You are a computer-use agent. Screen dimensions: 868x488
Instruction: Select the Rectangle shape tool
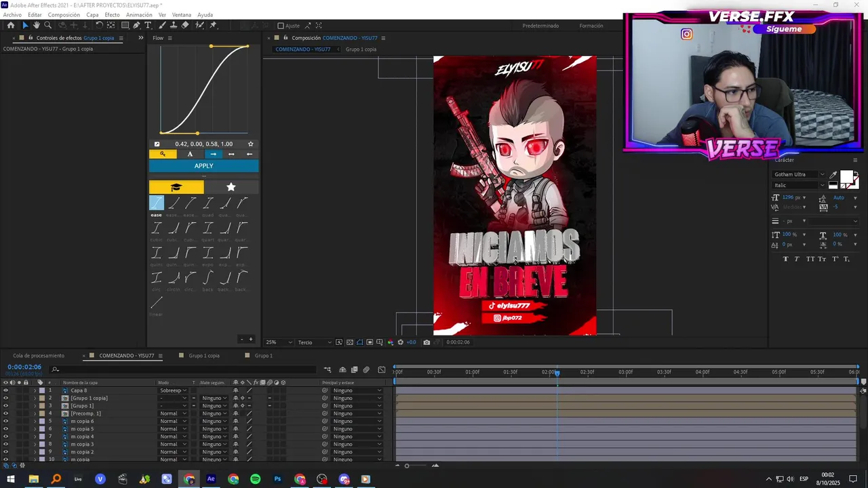coord(125,25)
